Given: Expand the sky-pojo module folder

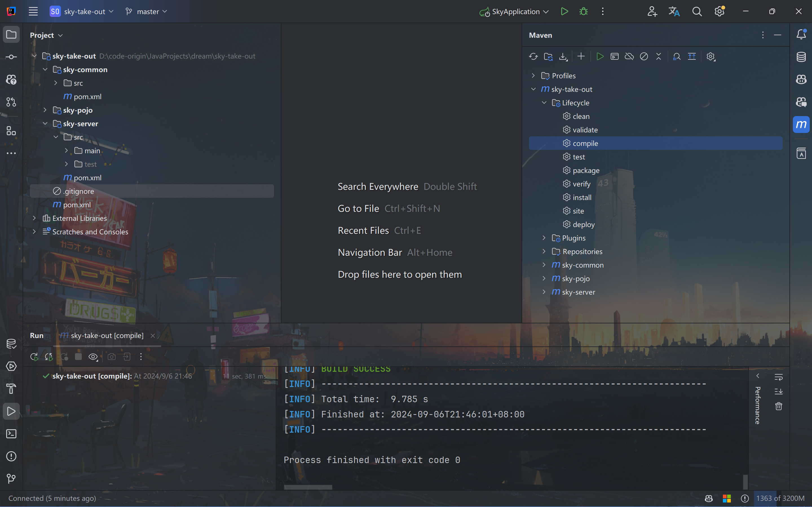Looking at the screenshot, I should pos(45,110).
